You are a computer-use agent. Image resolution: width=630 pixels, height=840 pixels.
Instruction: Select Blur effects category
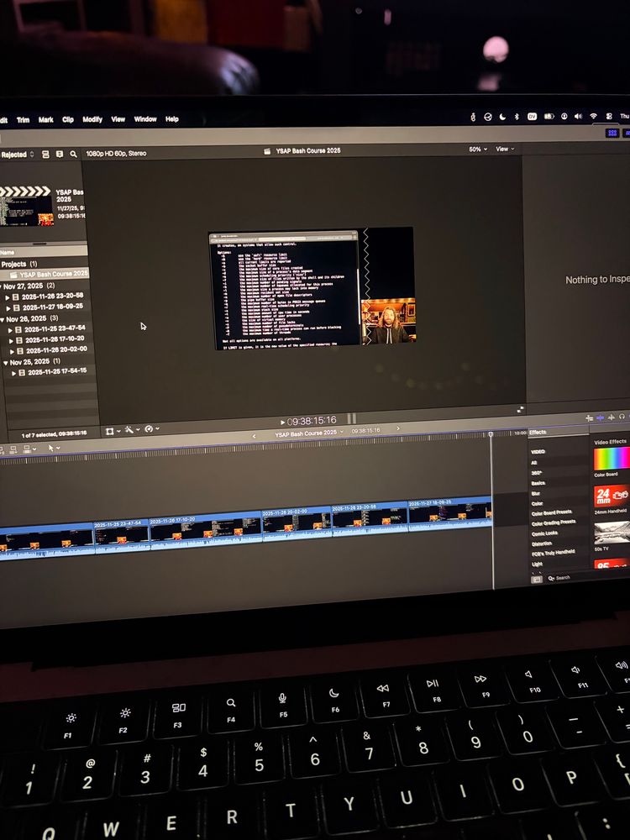pyautogui.click(x=536, y=493)
